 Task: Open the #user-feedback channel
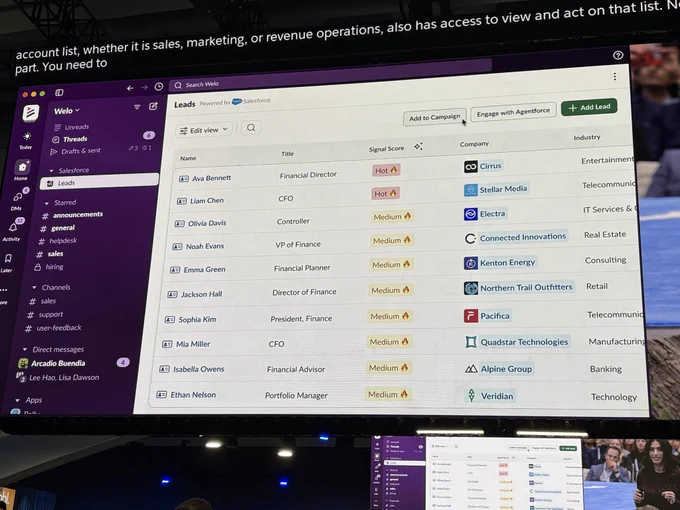(53, 328)
